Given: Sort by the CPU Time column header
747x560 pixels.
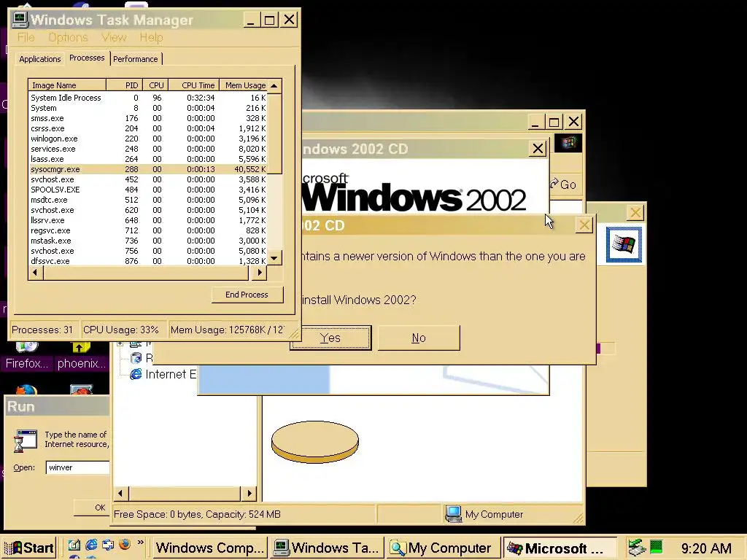Looking at the screenshot, I should tap(193, 85).
